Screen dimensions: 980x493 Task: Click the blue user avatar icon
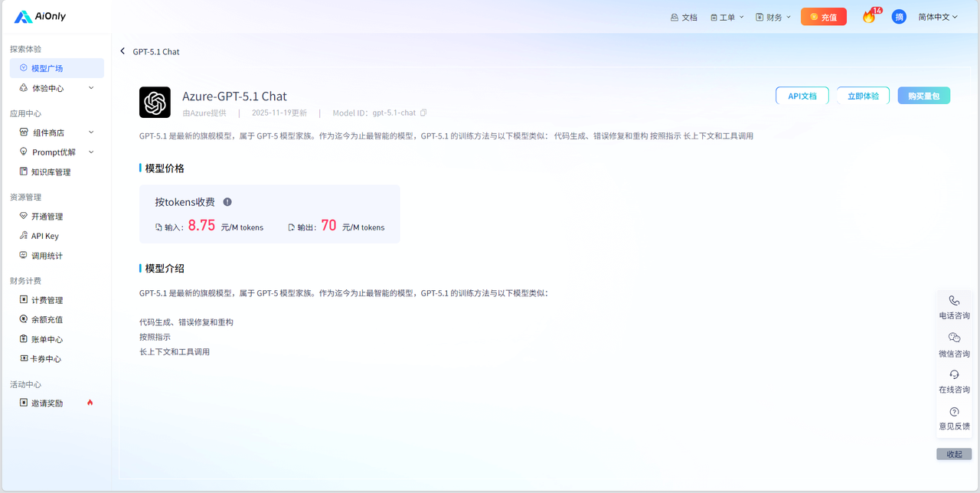click(x=899, y=17)
